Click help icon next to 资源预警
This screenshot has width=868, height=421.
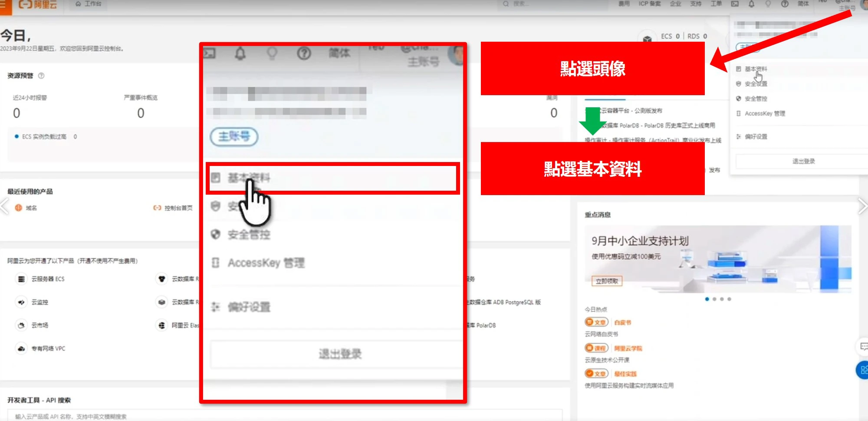pos(41,76)
